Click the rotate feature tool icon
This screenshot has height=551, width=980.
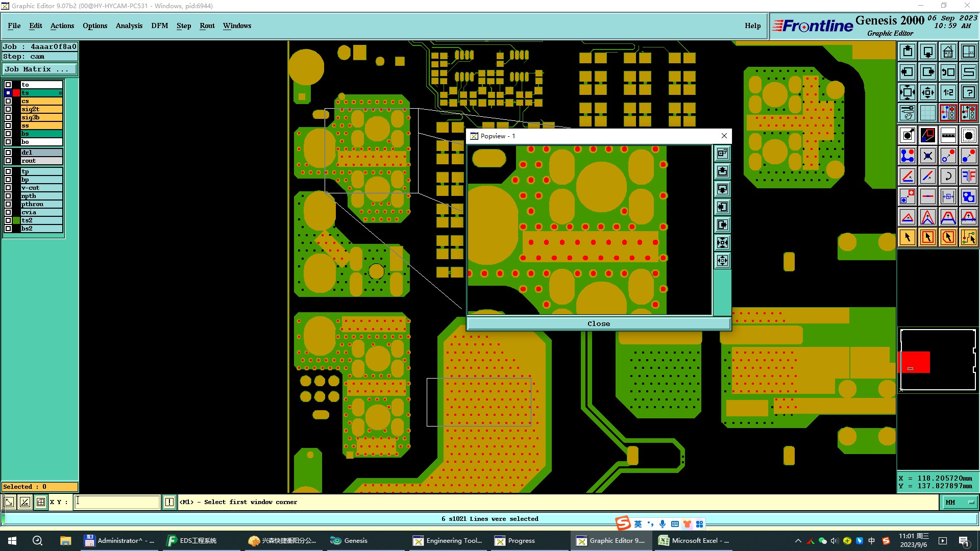point(948,176)
